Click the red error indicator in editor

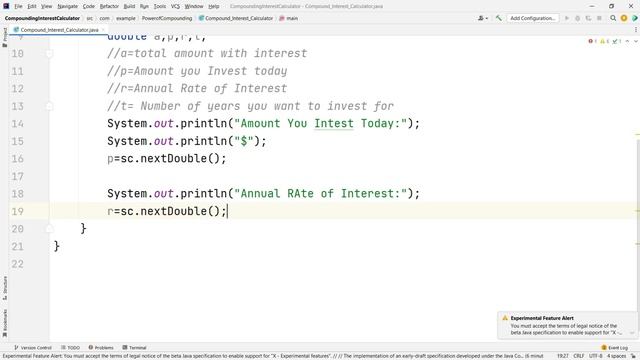point(592,41)
